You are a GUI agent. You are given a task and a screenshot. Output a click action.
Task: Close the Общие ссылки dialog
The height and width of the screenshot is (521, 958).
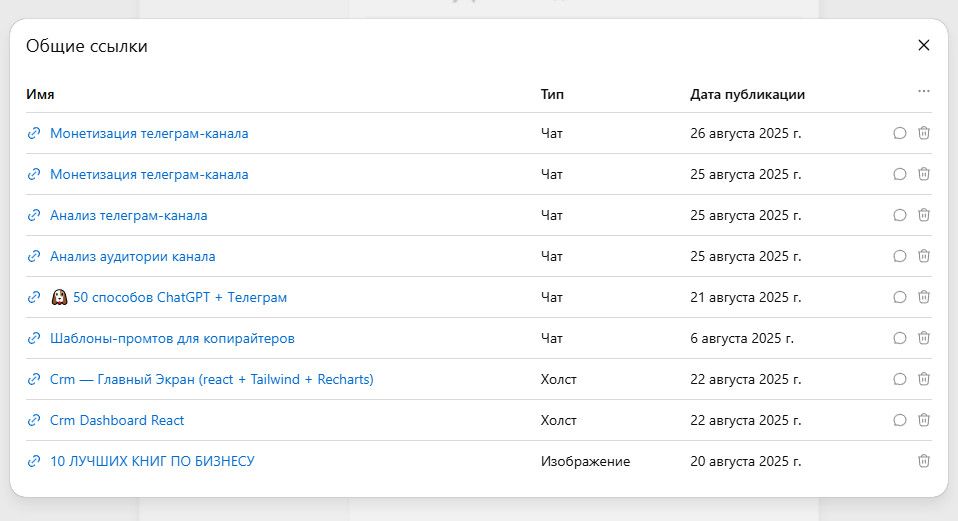tap(924, 45)
